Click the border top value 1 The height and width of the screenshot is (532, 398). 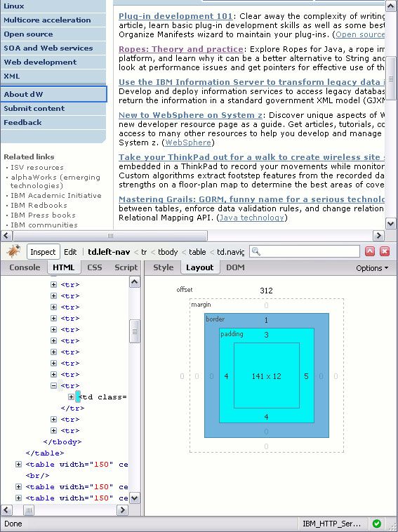[x=266, y=320]
